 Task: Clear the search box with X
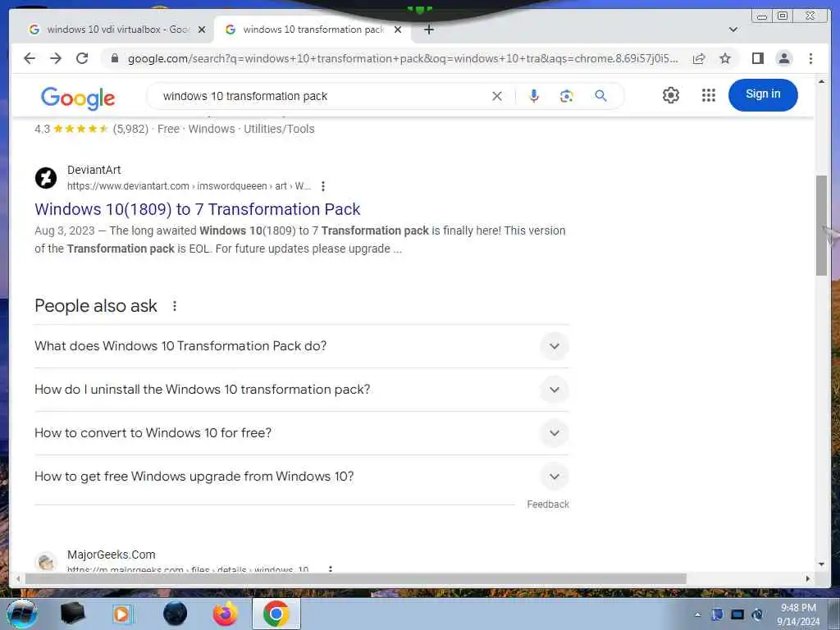coord(497,96)
